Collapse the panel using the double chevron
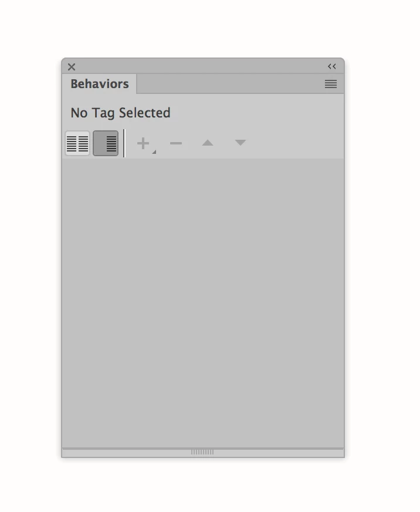The height and width of the screenshot is (512, 420). pos(332,66)
